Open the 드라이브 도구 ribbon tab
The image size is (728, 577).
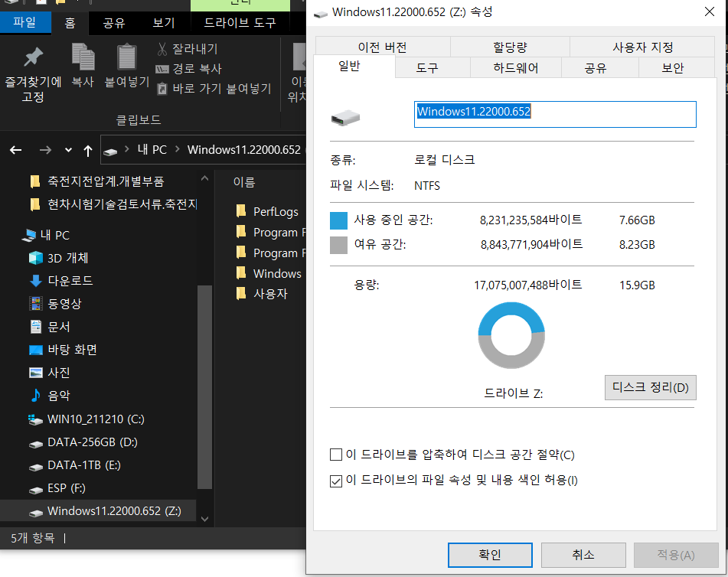[240, 23]
